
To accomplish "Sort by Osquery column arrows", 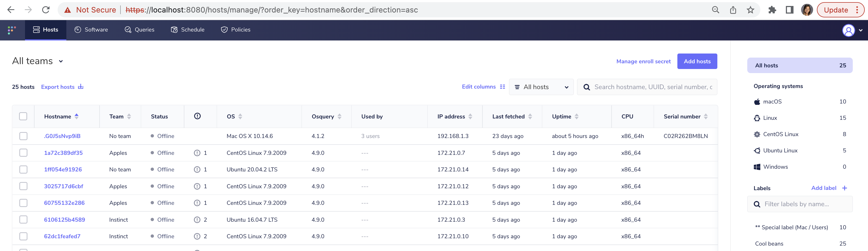I will click(x=339, y=116).
